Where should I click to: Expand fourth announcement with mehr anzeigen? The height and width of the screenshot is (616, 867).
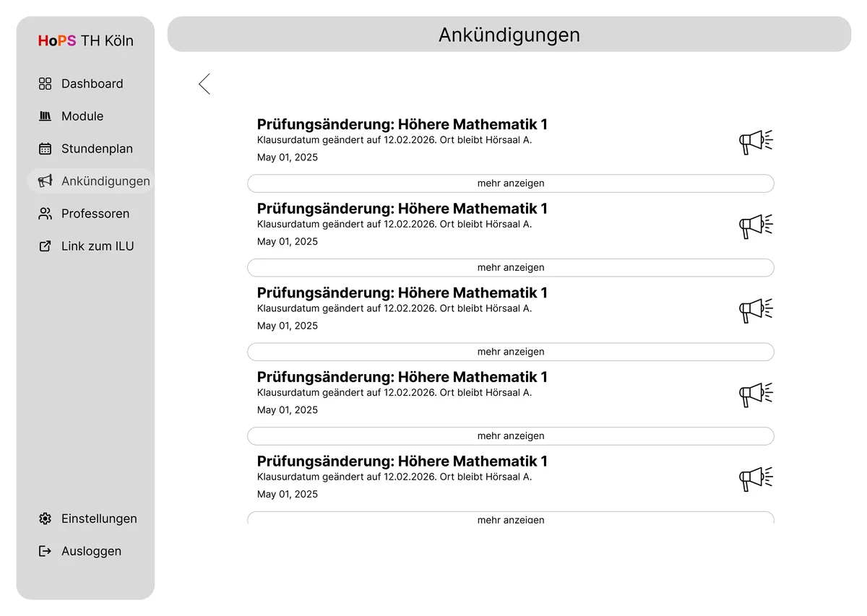pyautogui.click(x=511, y=436)
